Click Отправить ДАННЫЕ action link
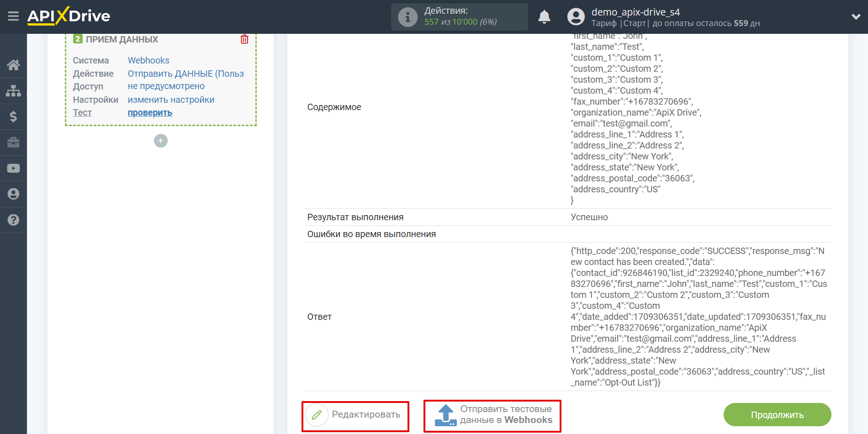 (x=185, y=74)
